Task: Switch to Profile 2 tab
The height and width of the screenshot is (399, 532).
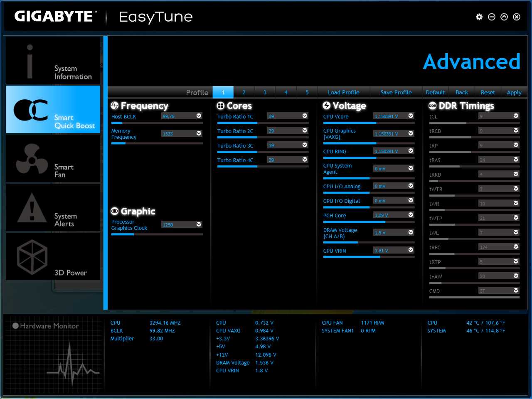Action: pyautogui.click(x=244, y=92)
